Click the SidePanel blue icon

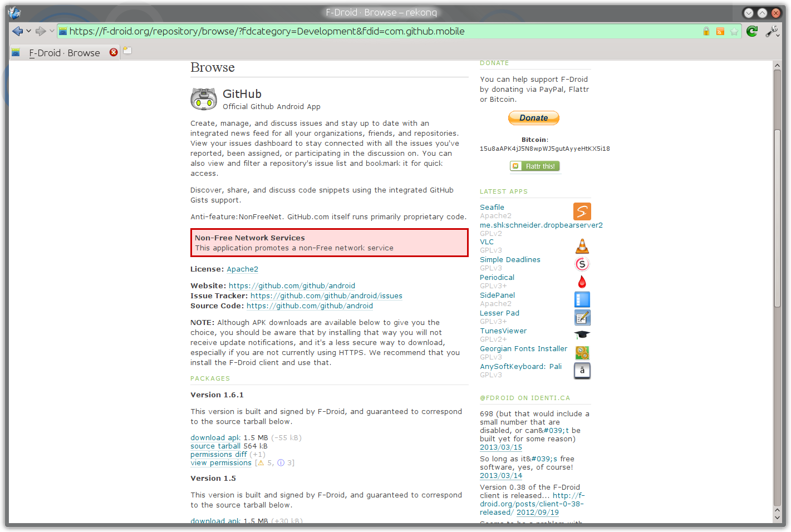pos(582,299)
